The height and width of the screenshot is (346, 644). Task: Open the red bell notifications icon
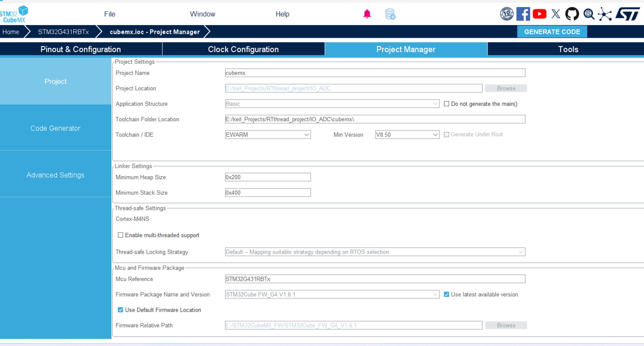point(367,14)
